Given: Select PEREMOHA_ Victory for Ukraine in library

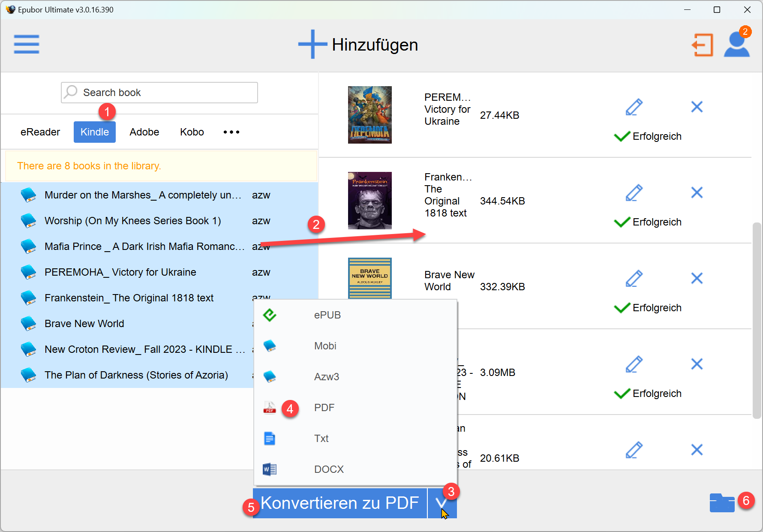Looking at the screenshot, I should pos(159,272).
